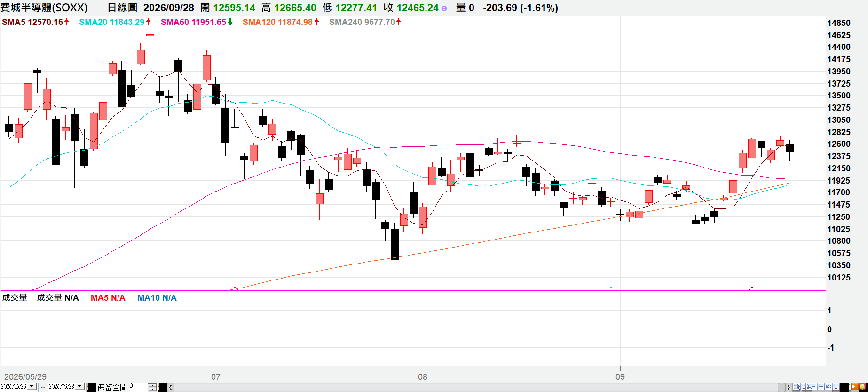Click the pink triangle marker near July
Screen dimensions: 868x392
pyautogui.click(x=235, y=288)
